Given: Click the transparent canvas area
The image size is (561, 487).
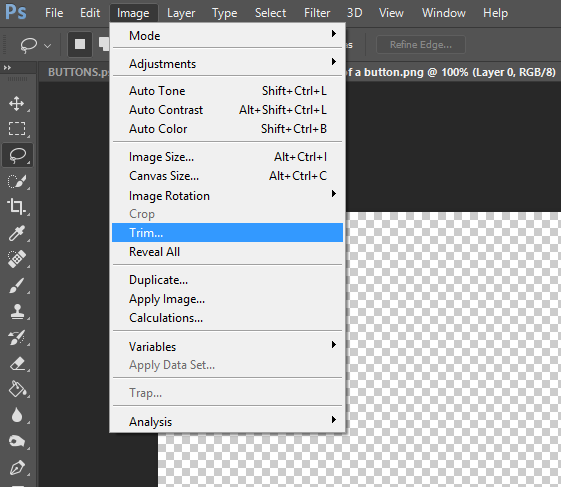Looking at the screenshot, I should point(453,349).
